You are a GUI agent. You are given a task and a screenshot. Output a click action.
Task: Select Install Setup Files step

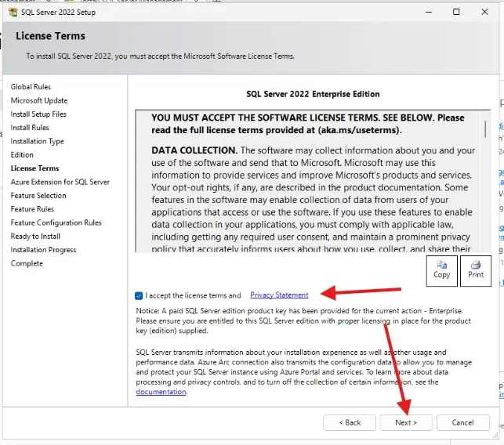[x=38, y=114]
